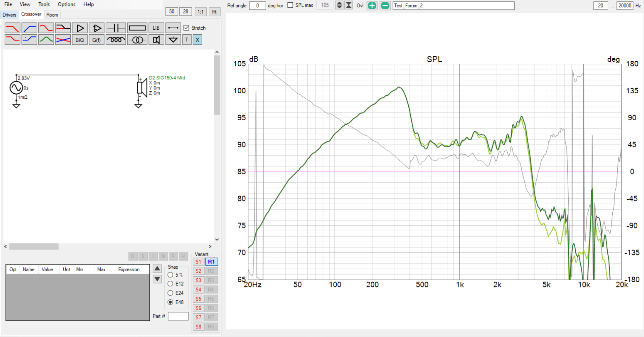644x337 pixels.
Task: Add a transformer component
Action: (x=137, y=40)
